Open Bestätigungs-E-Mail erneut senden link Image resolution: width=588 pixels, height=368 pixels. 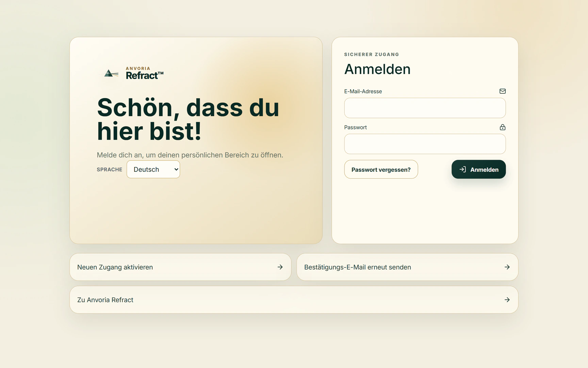(x=407, y=267)
